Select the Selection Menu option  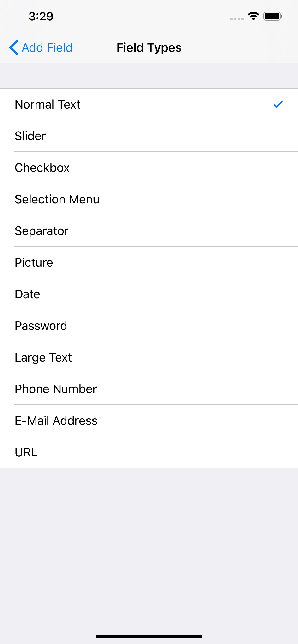[149, 199]
